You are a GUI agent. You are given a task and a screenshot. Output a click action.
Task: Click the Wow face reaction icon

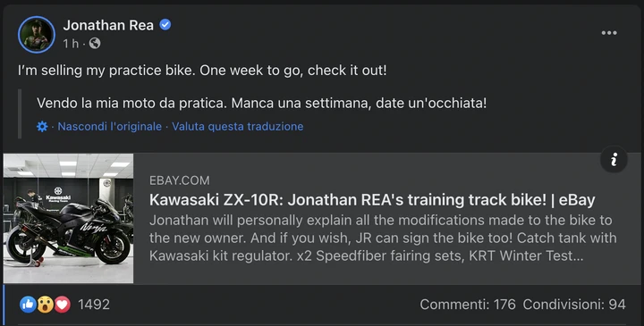46,305
